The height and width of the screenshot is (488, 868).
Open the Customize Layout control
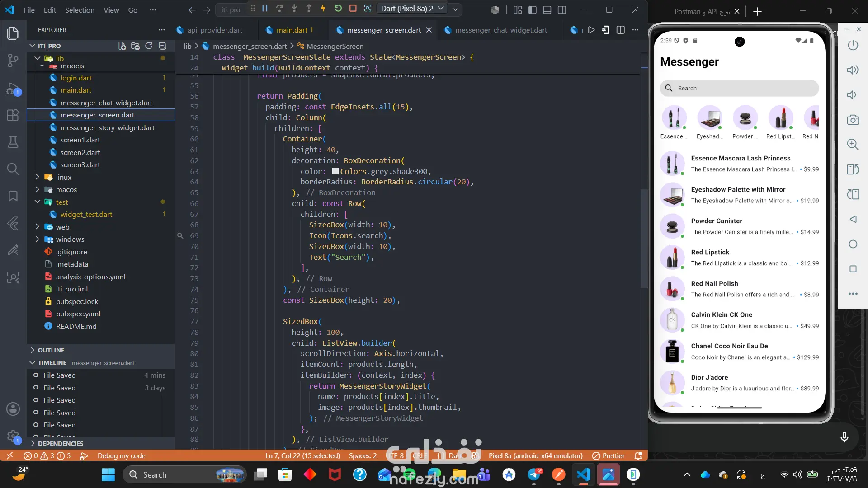518,9
